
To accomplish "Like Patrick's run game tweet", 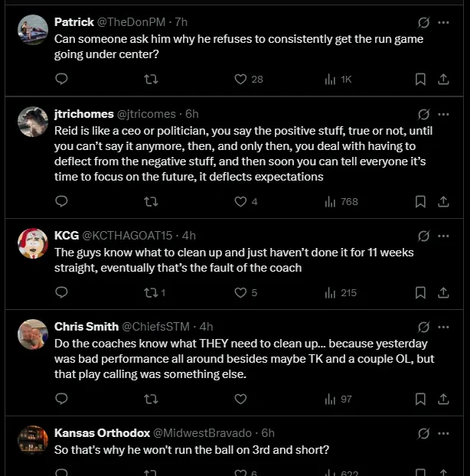I will [240, 79].
